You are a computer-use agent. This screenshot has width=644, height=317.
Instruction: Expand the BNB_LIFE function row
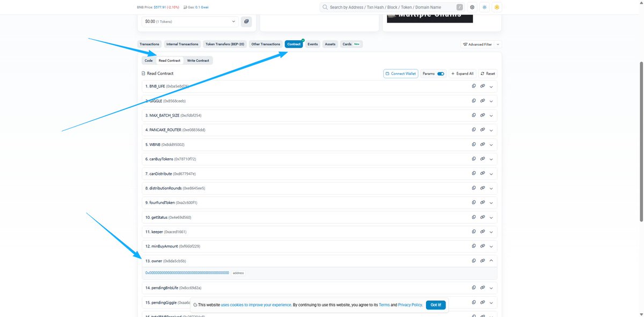pyautogui.click(x=491, y=86)
